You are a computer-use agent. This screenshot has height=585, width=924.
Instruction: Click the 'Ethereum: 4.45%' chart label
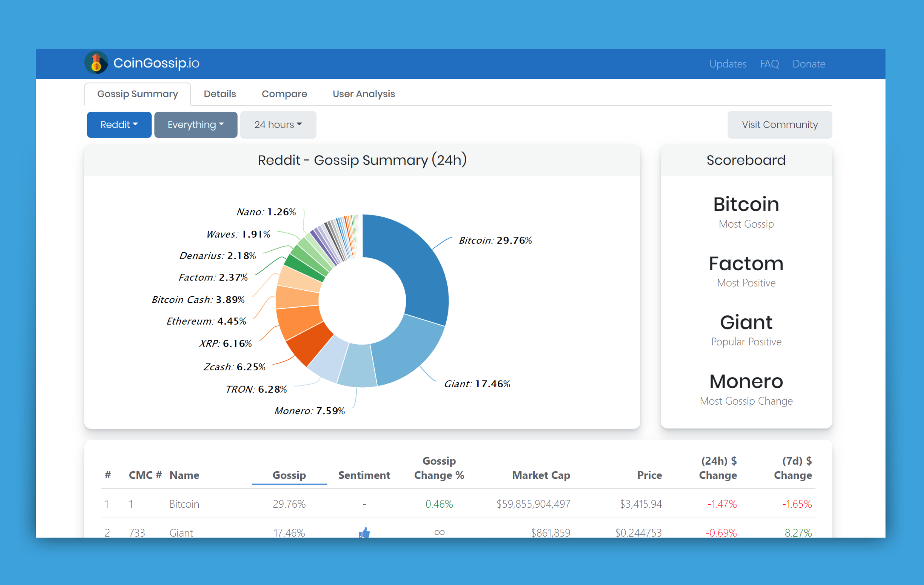click(206, 321)
